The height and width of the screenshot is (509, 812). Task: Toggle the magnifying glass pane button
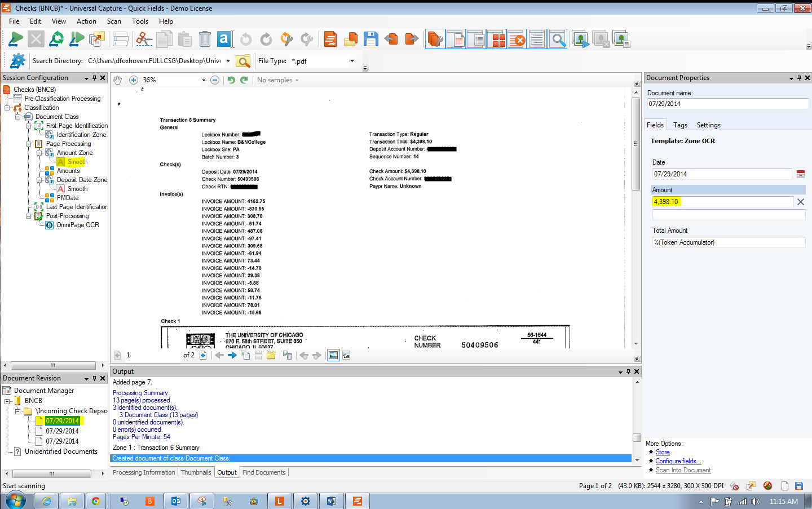pos(557,39)
